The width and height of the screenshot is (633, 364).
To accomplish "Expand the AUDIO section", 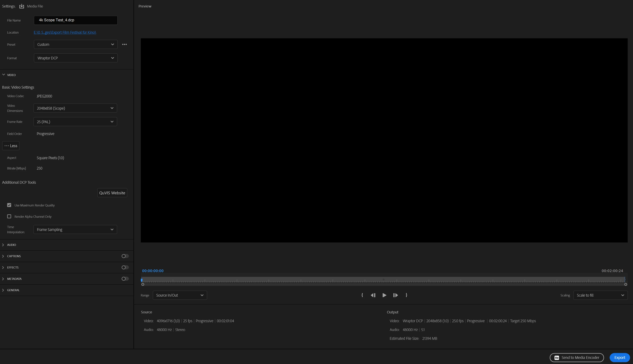I will point(12,245).
